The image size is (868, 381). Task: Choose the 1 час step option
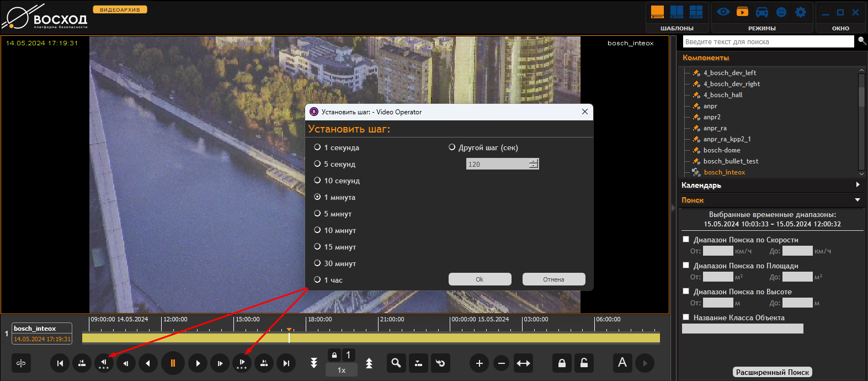(x=317, y=280)
